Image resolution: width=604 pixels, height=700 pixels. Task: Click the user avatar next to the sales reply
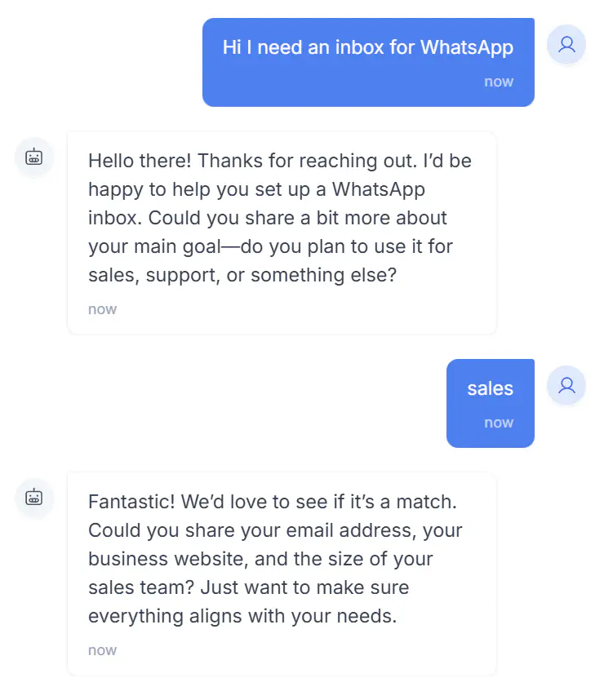[566, 385]
